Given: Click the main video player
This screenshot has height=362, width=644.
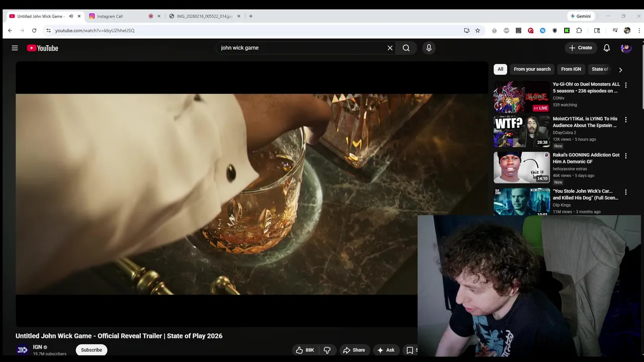Looking at the screenshot, I should 252,194.
